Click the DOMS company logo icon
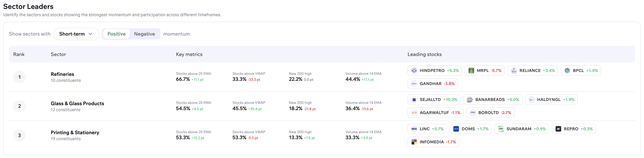Viewport: 644px width, 158px height. click(456, 129)
